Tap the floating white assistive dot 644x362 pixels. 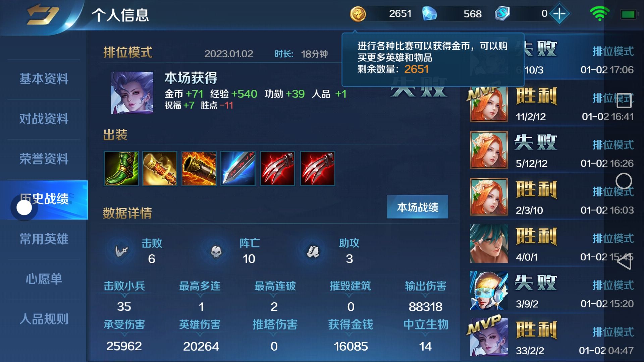[x=24, y=208]
